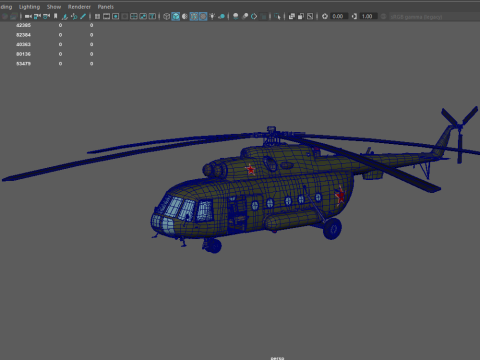Toggle the Film Gate display

point(106,16)
